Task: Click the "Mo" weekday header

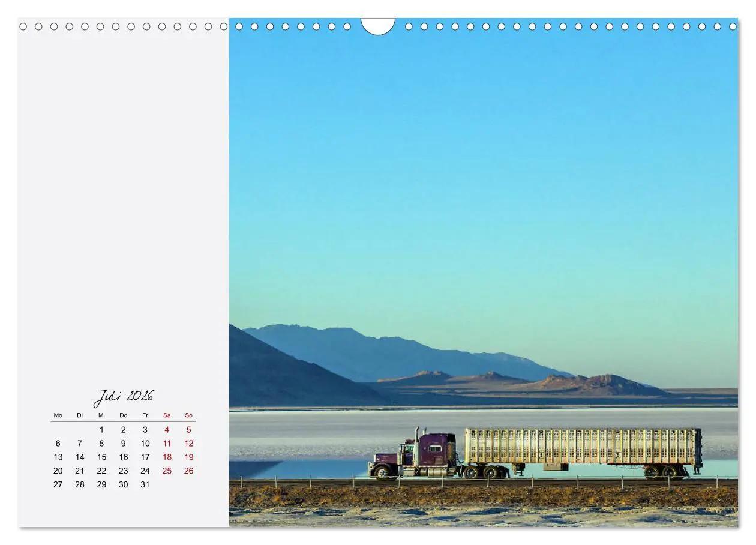Action: (x=58, y=415)
